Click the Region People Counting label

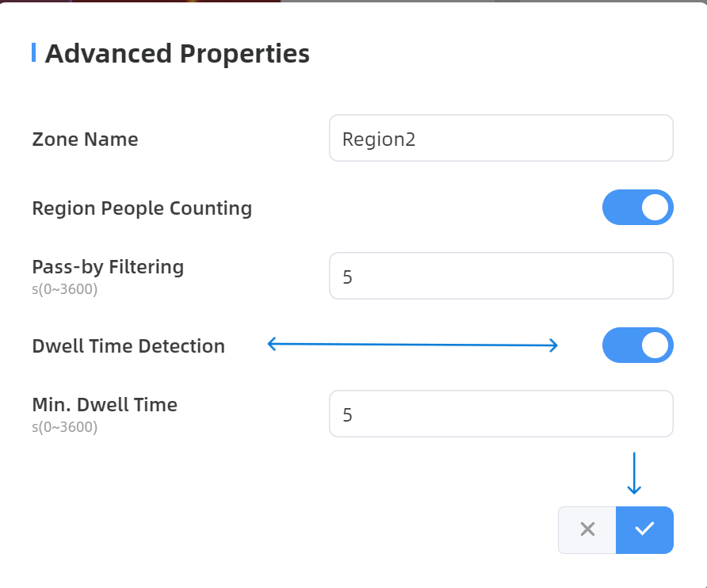pos(142,208)
